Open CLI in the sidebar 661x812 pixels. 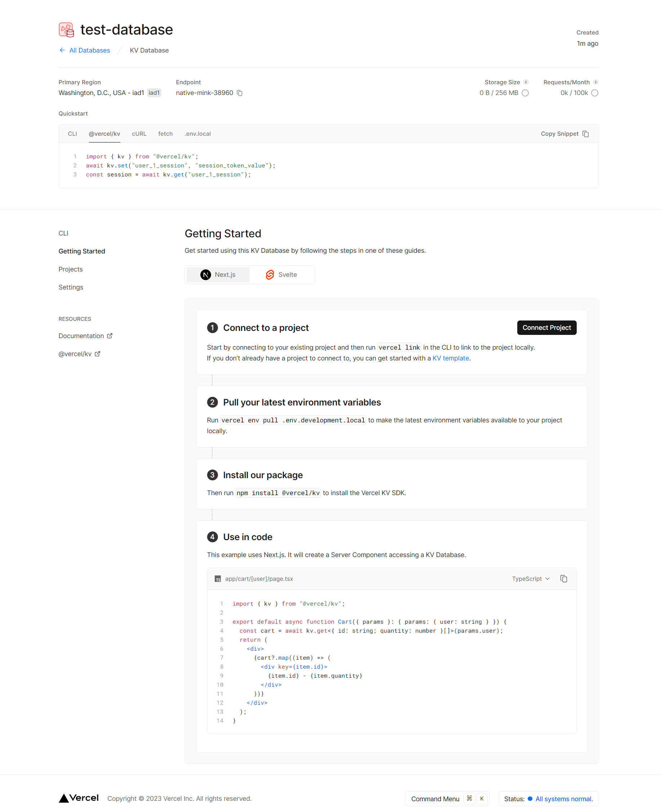(x=63, y=233)
